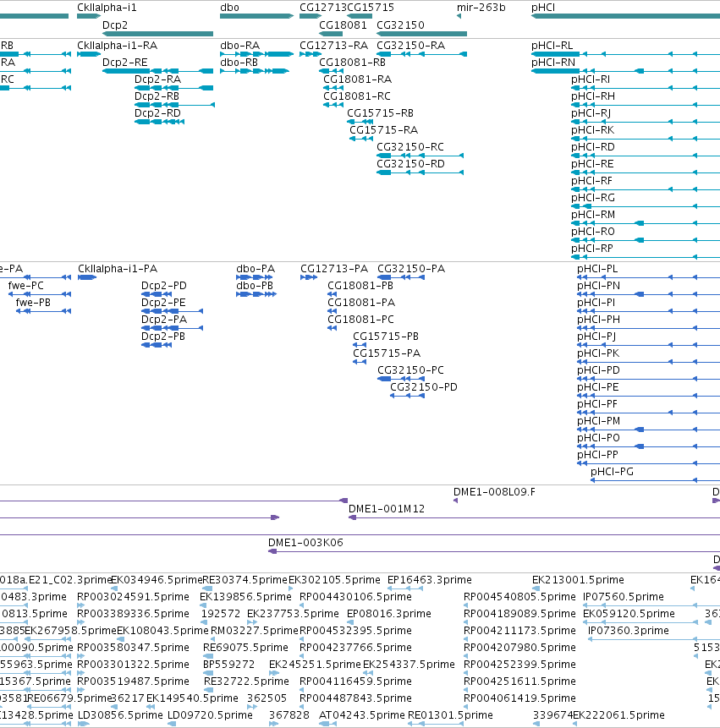Select EST label EK222061.5prime

tap(618, 715)
